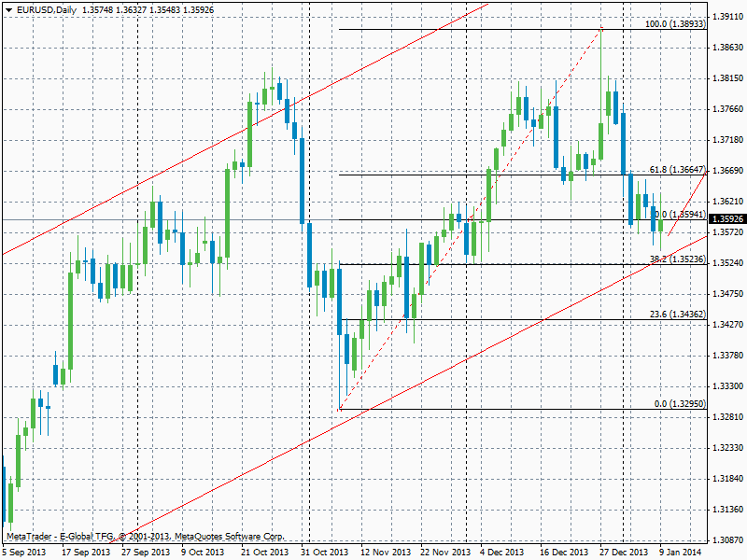Select the OHLC values 1.35748 1.36327 1.35483 1.35926

pos(148,9)
